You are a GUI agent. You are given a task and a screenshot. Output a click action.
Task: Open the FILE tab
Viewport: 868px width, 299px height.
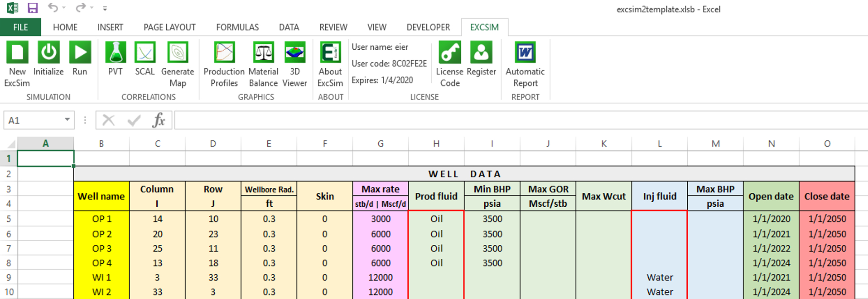[20, 27]
